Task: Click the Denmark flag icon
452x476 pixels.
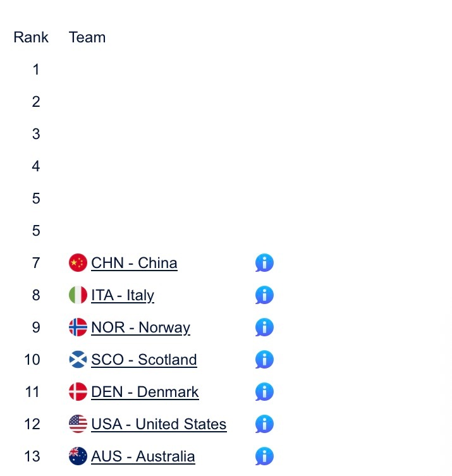Action: click(x=78, y=392)
